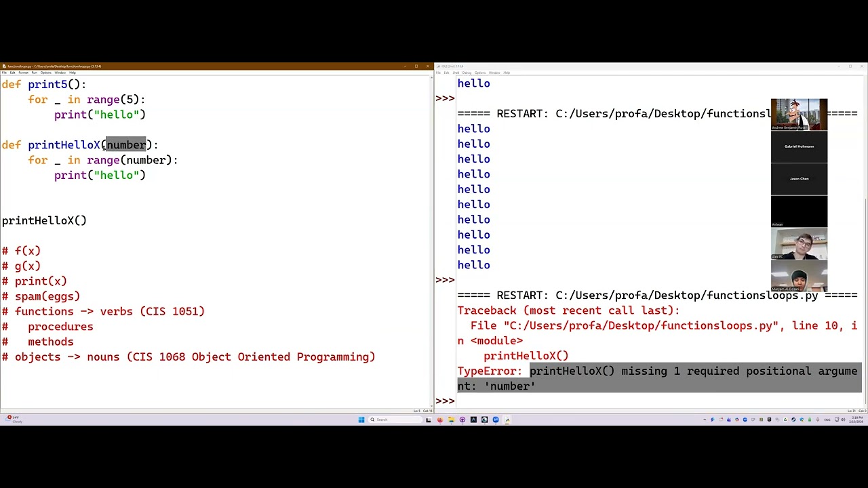Click 'for _ in range(number):' line
The height and width of the screenshot is (488, 868).
[x=103, y=161]
